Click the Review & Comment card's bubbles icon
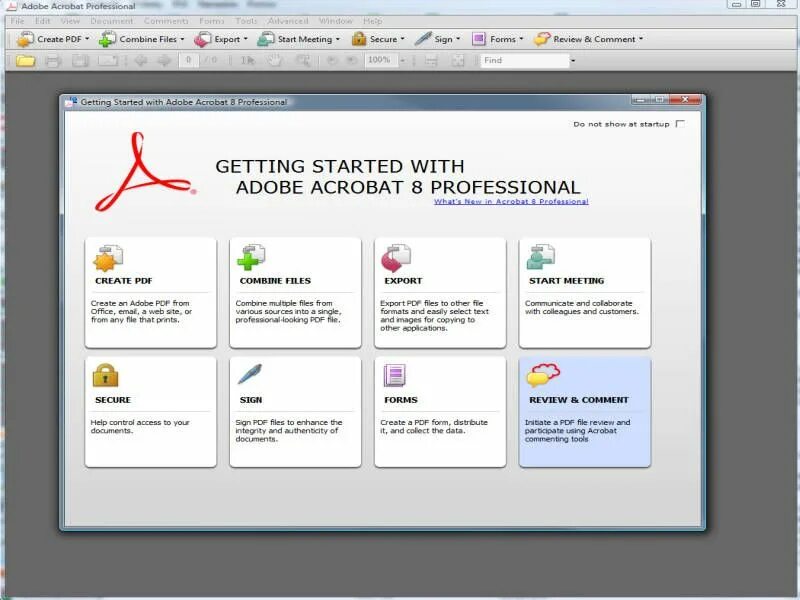The width and height of the screenshot is (800, 600). [x=543, y=375]
